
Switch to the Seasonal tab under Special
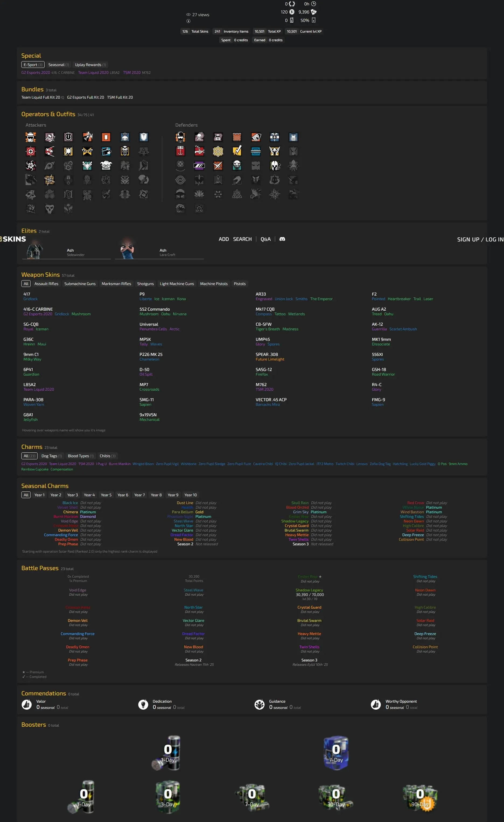tap(58, 65)
